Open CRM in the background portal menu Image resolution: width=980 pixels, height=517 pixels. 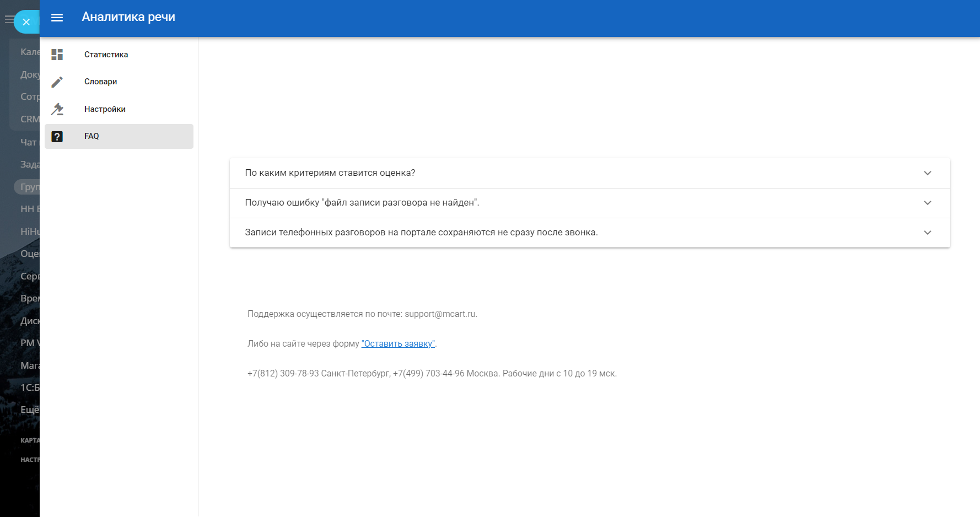[x=30, y=119]
